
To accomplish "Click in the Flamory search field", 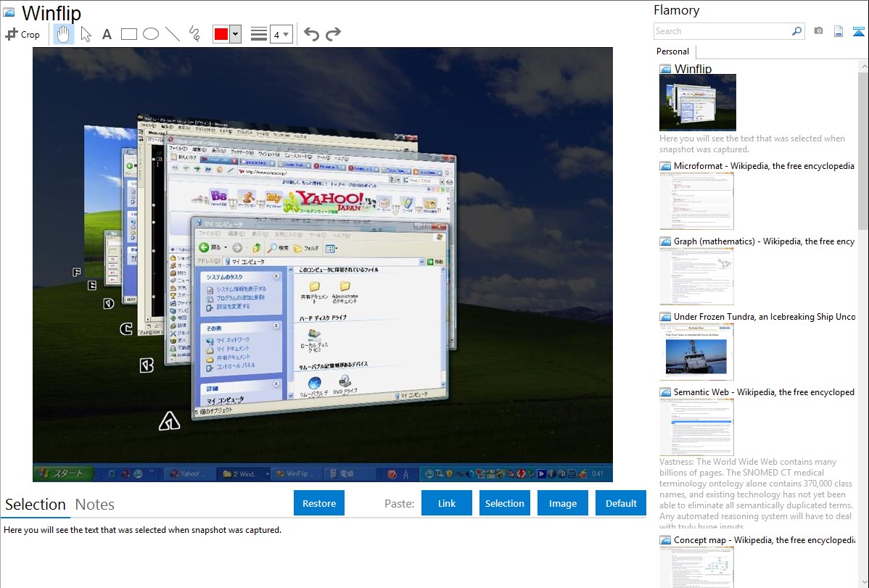I will pyautogui.click(x=722, y=31).
